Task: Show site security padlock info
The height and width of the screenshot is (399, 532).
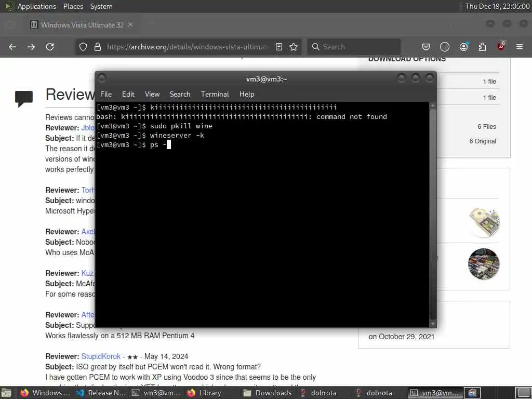Action: [98, 47]
